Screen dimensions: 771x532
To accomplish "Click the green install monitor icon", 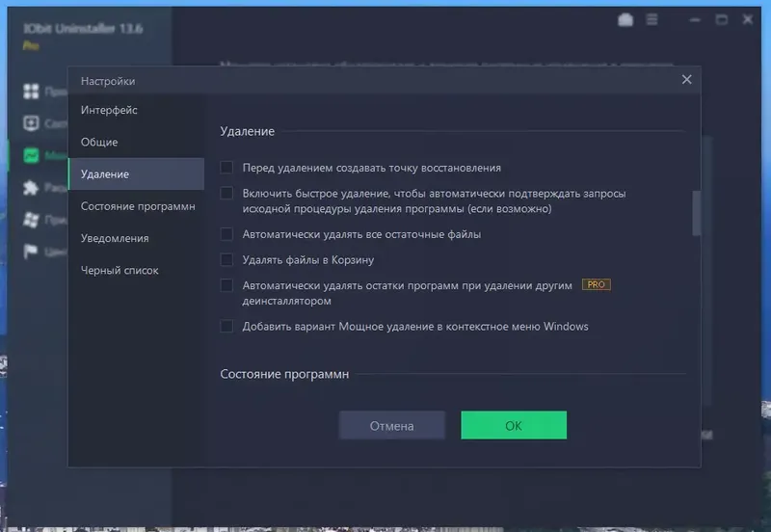I will tap(31, 155).
